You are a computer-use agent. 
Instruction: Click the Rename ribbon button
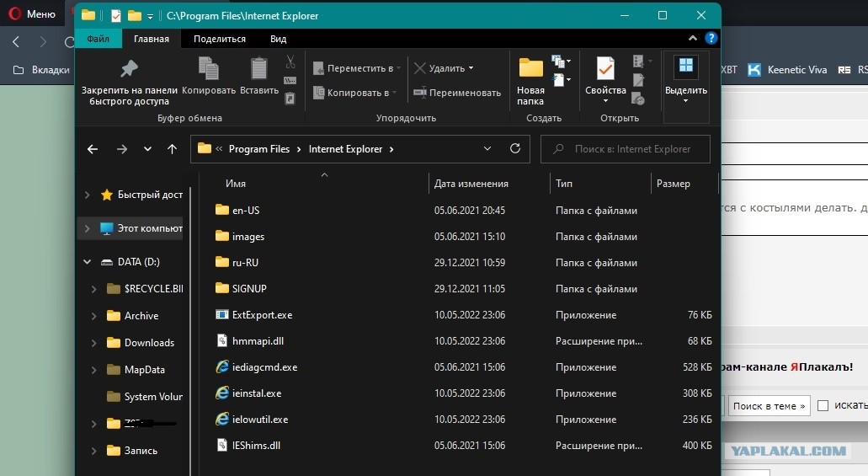[x=457, y=93]
